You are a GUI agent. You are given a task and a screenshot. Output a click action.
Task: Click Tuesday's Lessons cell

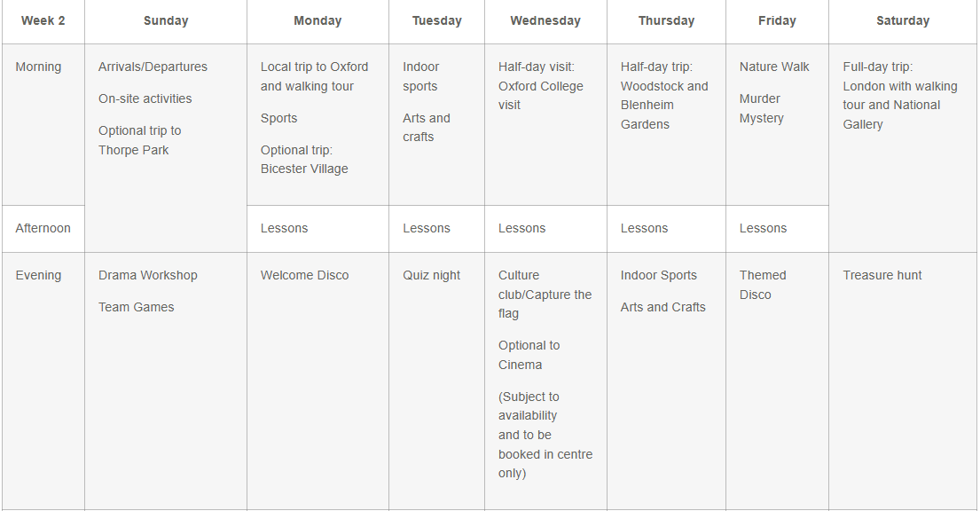coord(427,229)
